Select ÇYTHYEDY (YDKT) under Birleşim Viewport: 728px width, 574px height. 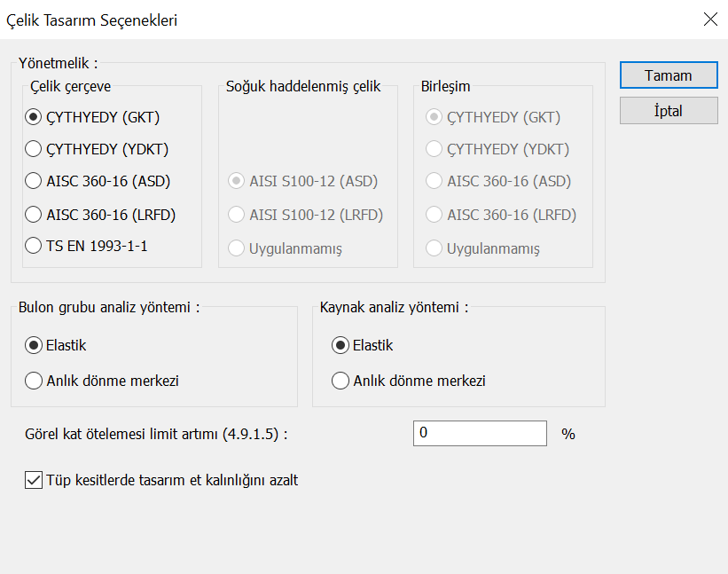(x=434, y=149)
